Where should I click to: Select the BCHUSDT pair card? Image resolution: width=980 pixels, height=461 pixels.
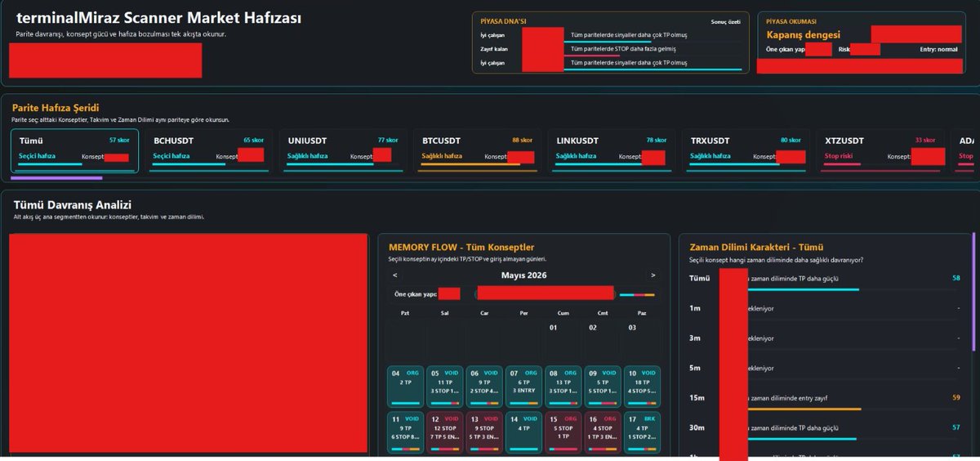[x=208, y=151]
